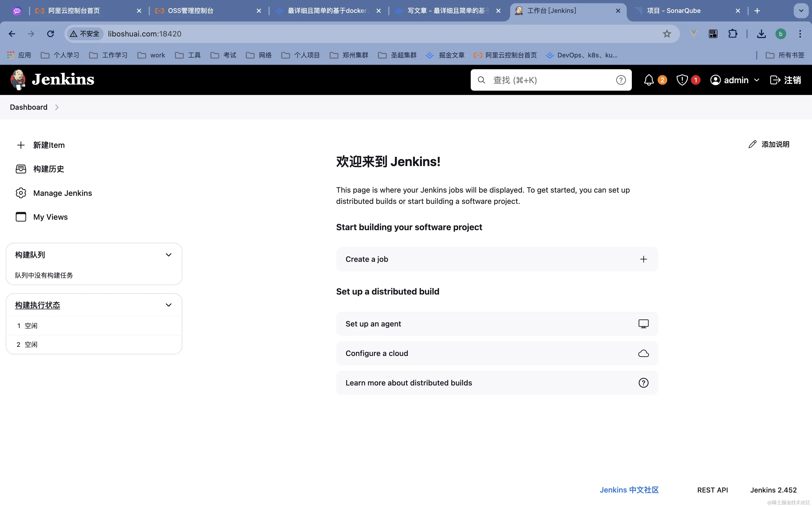Collapse the 构建队列 panel chevron
812x507 pixels.
(x=168, y=255)
